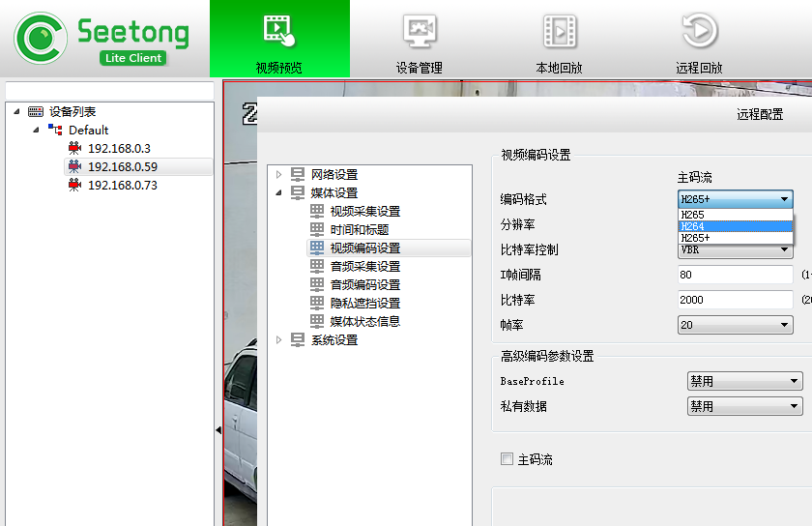Collapse the 媒体设置 node
The image size is (812, 526).
pyautogui.click(x=278, y=192)
